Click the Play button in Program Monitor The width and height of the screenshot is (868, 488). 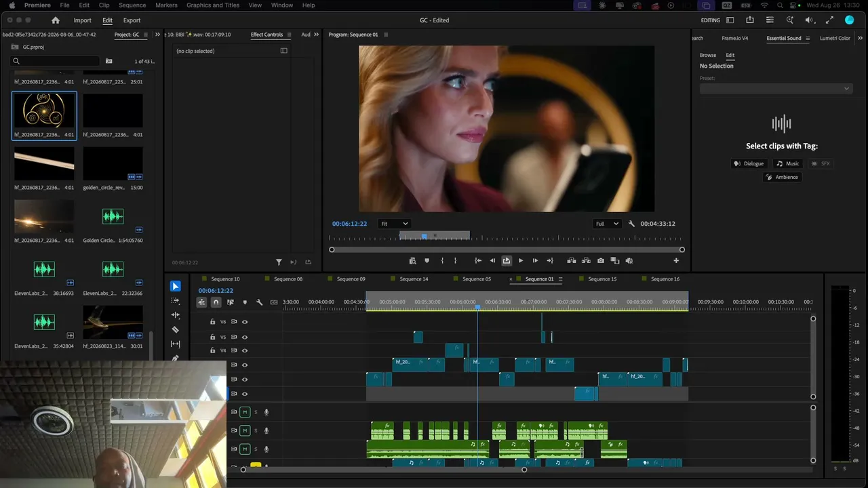(x=521, y=260)
